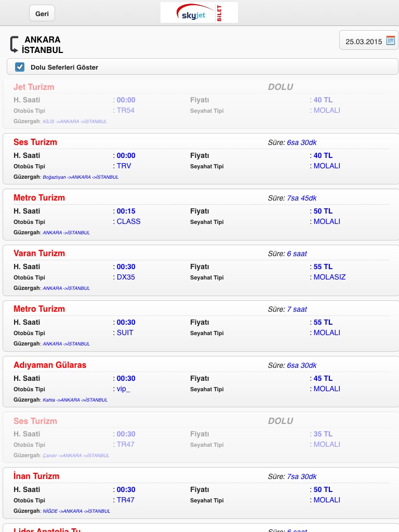Viewport: 399px width, 532px height.
Task: Click the 45 TL price of Adıyaman Gülaras
Action: click(323, 378)
